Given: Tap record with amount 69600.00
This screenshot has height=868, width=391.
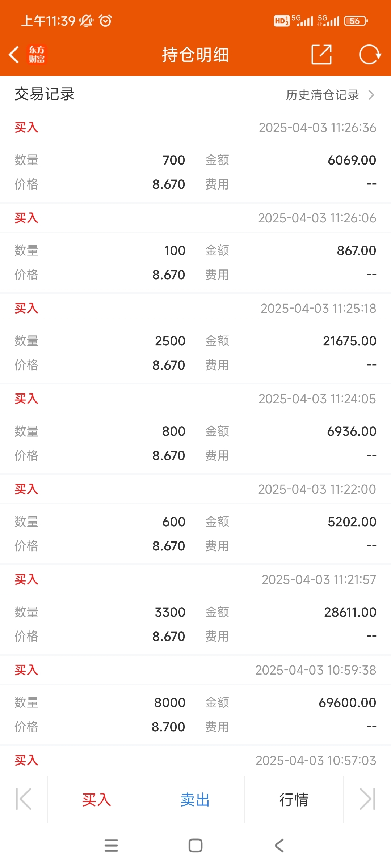Looking at the screenshot, I should click(x=195, y=700).
